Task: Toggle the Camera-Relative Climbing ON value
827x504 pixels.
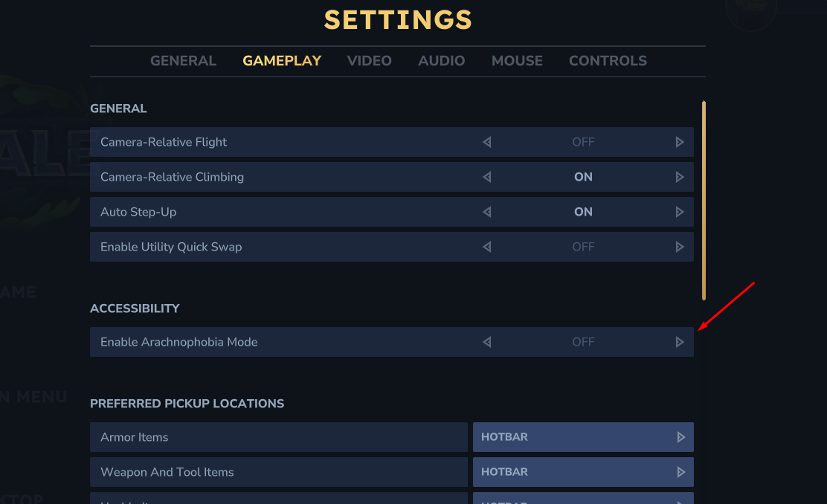Action: pyautogui.click(x=583, y=177)
